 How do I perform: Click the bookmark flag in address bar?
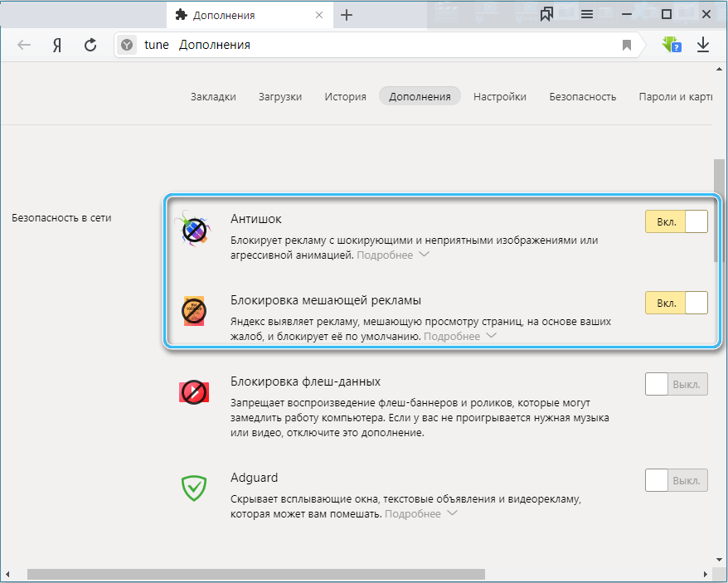[627, 46]
